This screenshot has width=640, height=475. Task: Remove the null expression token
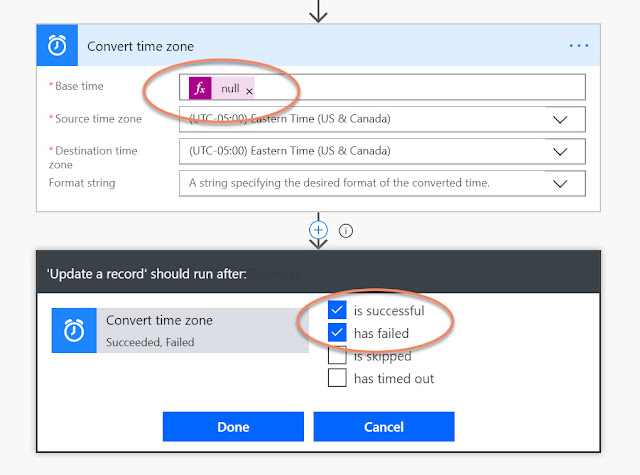(249, 90)
